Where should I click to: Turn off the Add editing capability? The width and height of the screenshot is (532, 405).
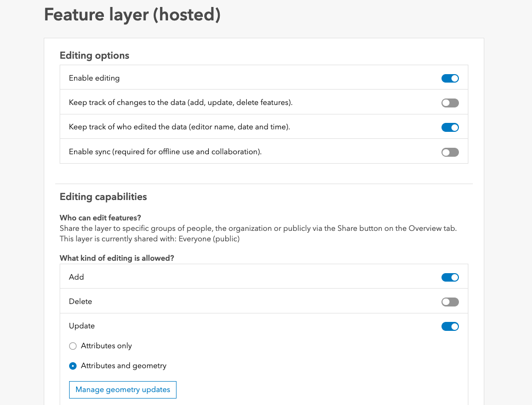pos(450,277)
